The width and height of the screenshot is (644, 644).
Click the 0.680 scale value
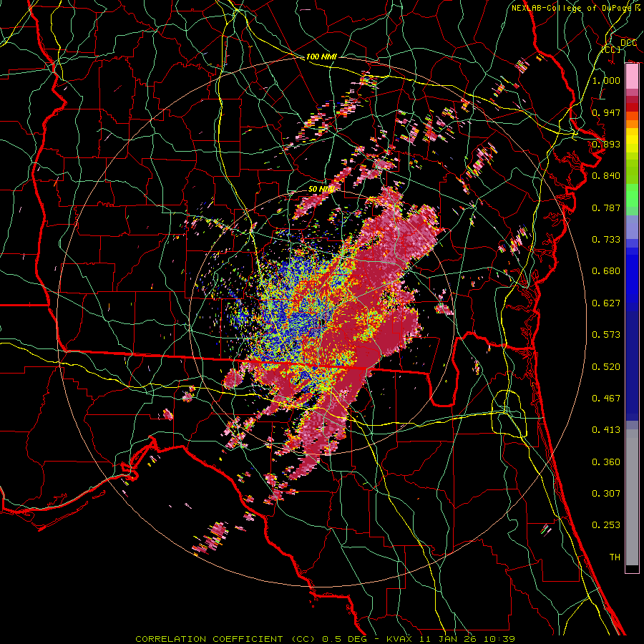606,271
